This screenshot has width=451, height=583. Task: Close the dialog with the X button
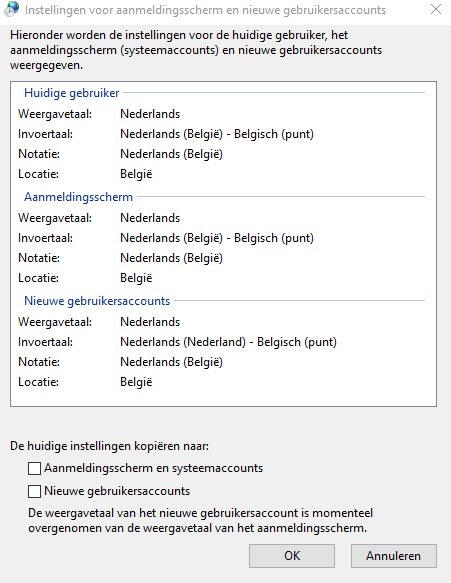pos(436,9)
